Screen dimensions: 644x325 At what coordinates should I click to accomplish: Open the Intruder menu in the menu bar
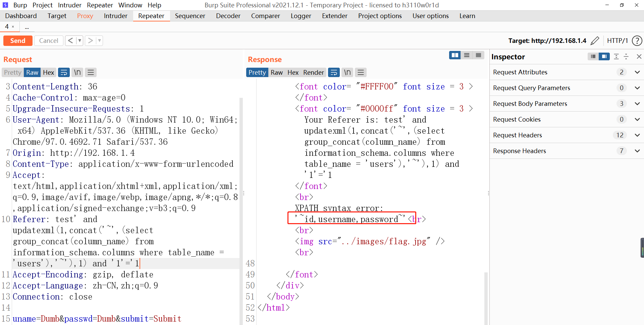69,5
